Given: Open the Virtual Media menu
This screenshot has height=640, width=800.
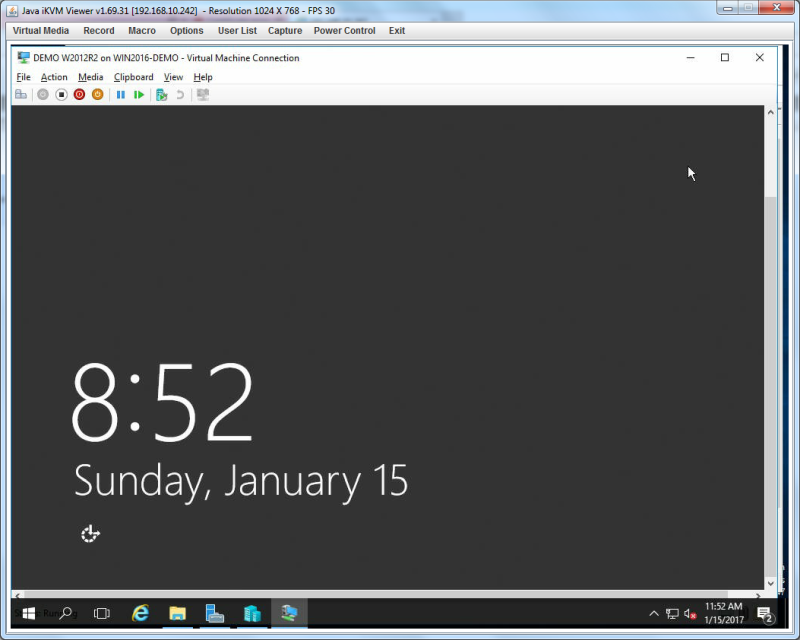Looking at the screenshot, I should coord(41,31).
